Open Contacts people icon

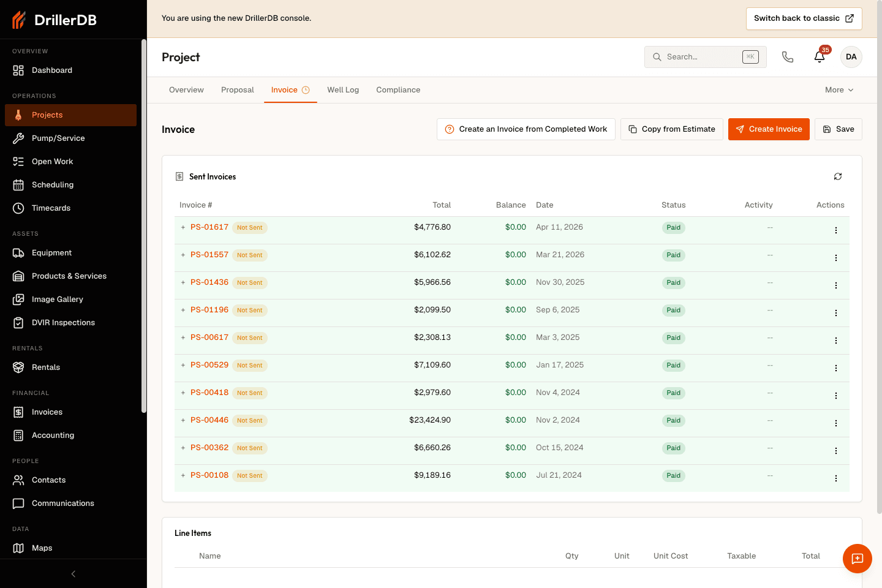pyautogui.click(x=18, y=480)
